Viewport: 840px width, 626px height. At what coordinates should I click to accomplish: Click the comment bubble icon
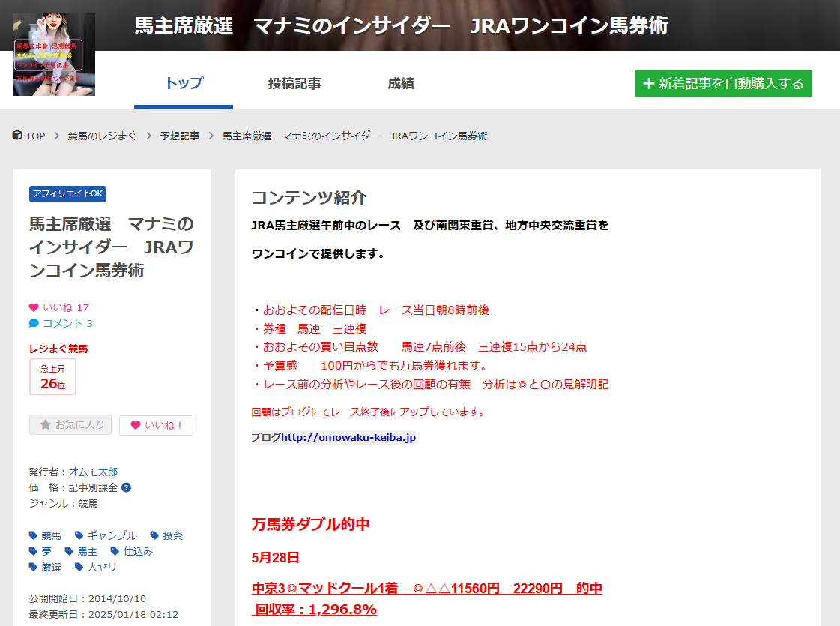(x=34, y=323)
